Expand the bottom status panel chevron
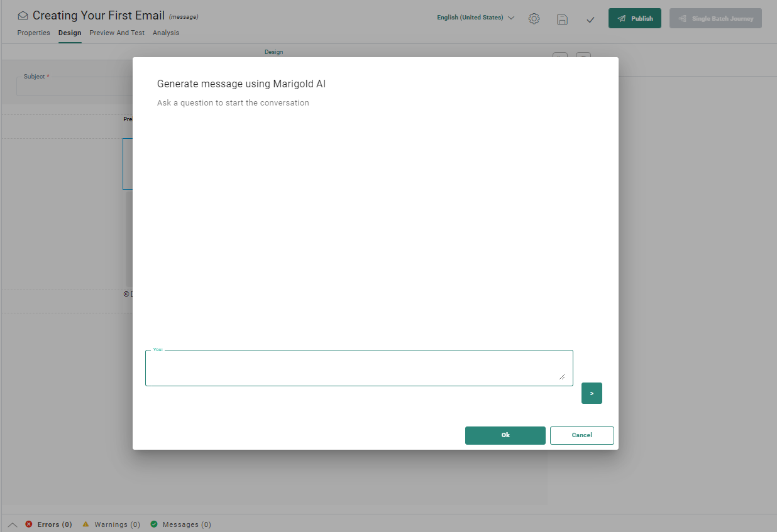777x532 pixels. click(12, 524)
